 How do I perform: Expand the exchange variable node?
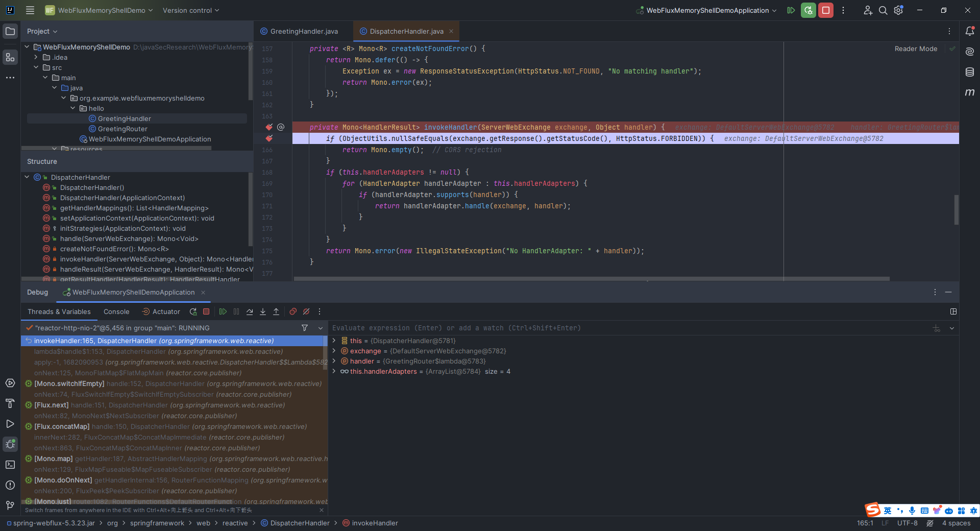point(334,351)
